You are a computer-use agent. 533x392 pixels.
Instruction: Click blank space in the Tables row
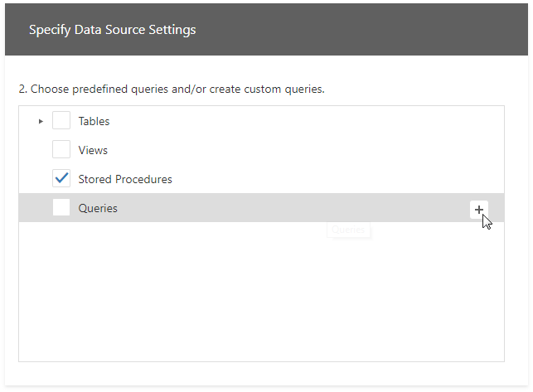click(290, 122)
